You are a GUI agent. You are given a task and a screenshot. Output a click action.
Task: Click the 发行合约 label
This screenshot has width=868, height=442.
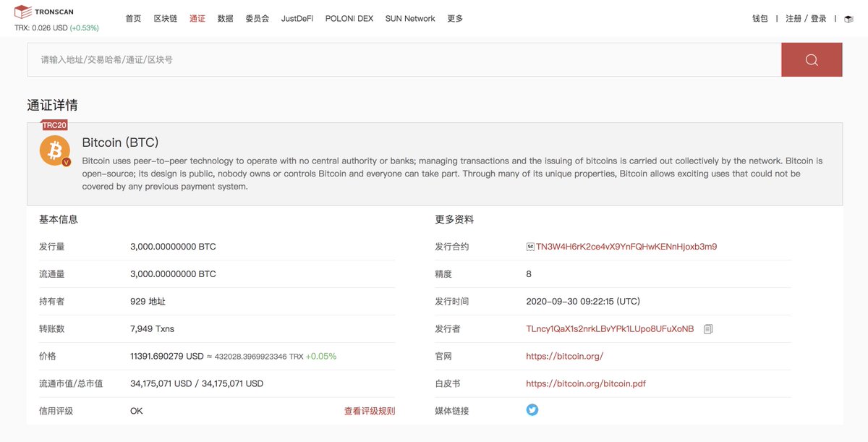452,247
